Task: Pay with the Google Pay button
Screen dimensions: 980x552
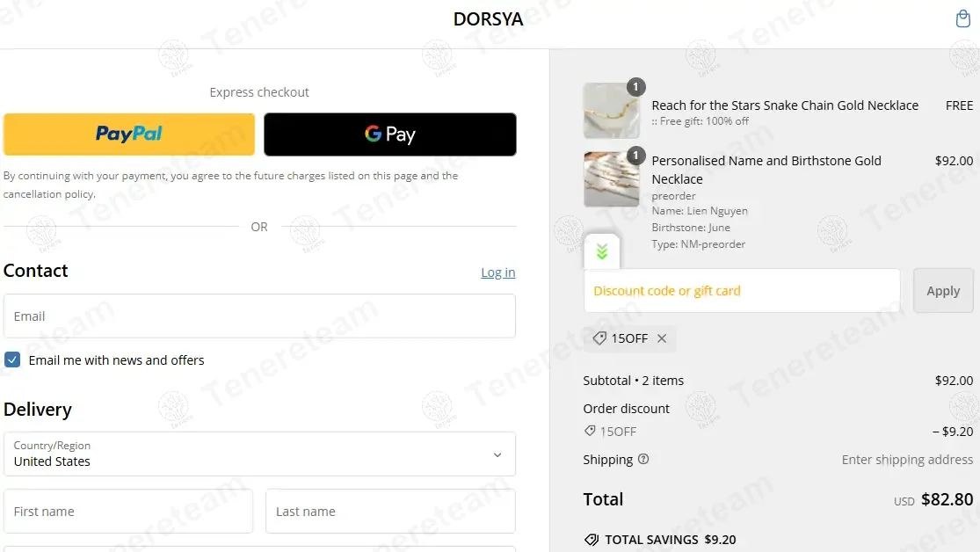Action: click(389, 134)
